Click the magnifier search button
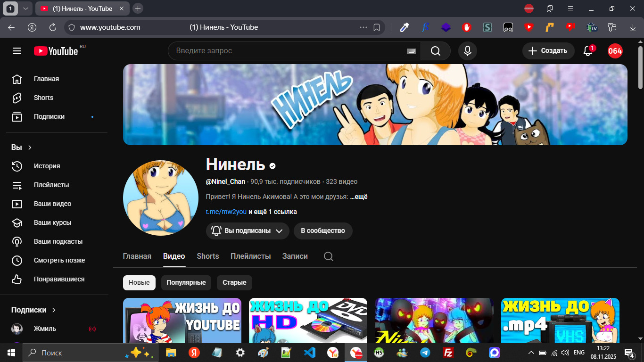The height and width of the screenshot is (362, 644). 435,51
